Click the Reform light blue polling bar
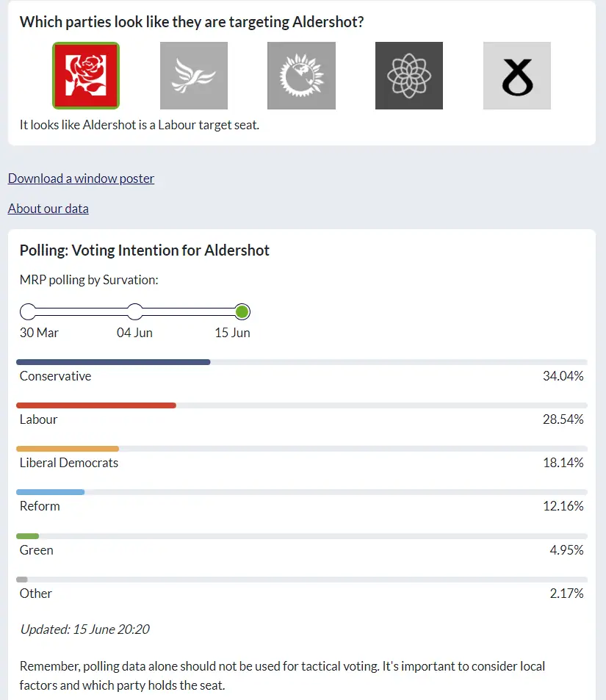The height and width of the screenshot is (700, 606). point(51,492)
